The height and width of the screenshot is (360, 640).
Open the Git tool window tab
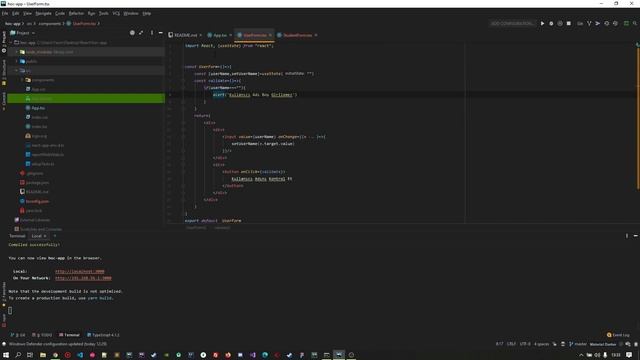(18, 335)
